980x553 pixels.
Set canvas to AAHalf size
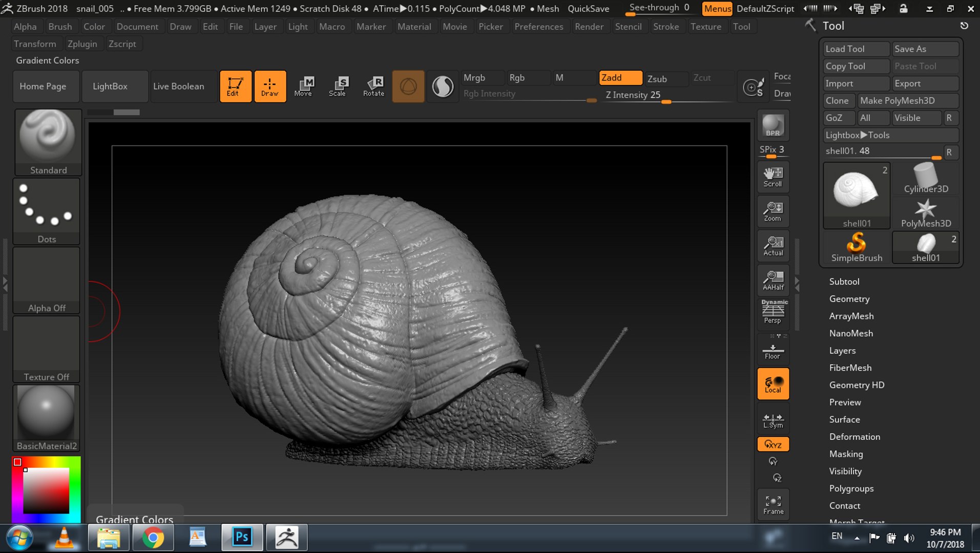coord(773,280)
